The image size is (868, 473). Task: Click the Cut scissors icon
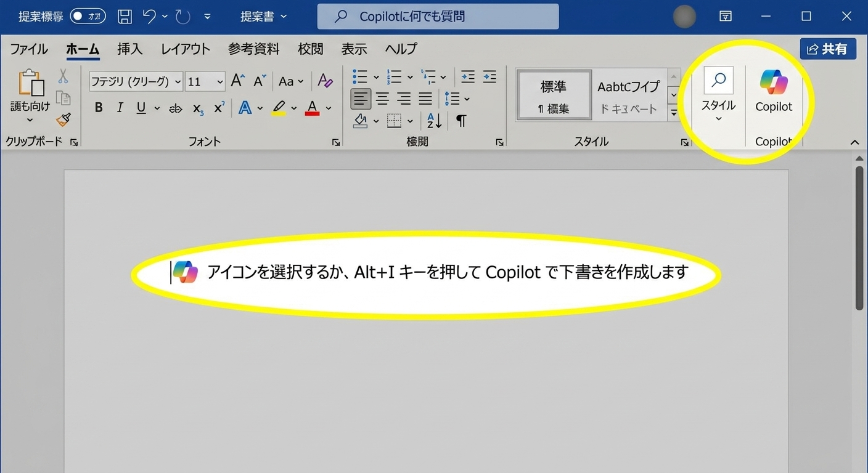pyautogui.click(x=63, y=76)
